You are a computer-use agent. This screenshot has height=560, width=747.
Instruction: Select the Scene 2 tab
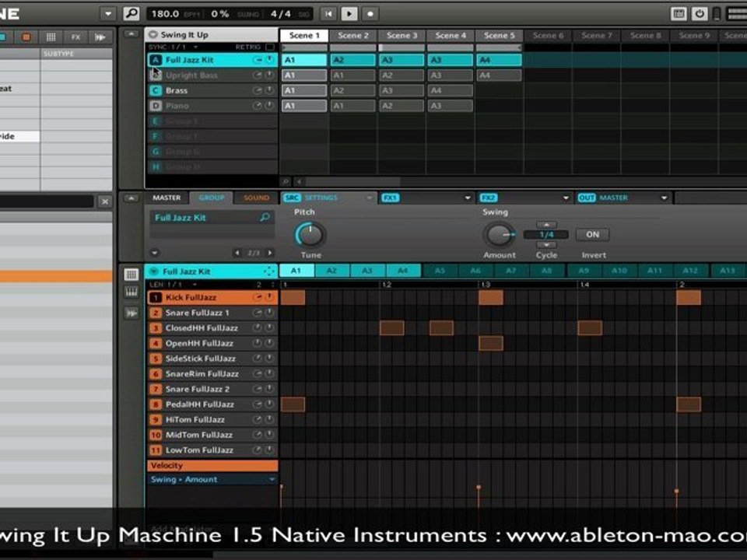click(x=353, y=35)
